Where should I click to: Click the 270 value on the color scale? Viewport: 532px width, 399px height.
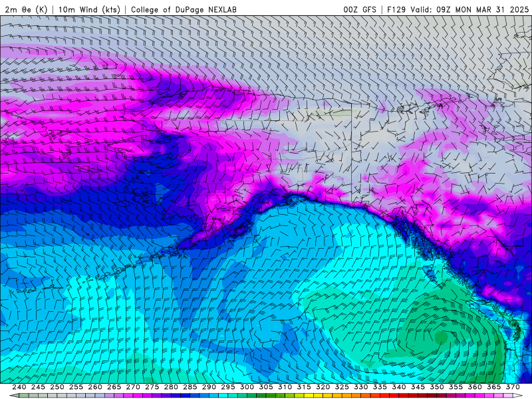coord(133,387)
